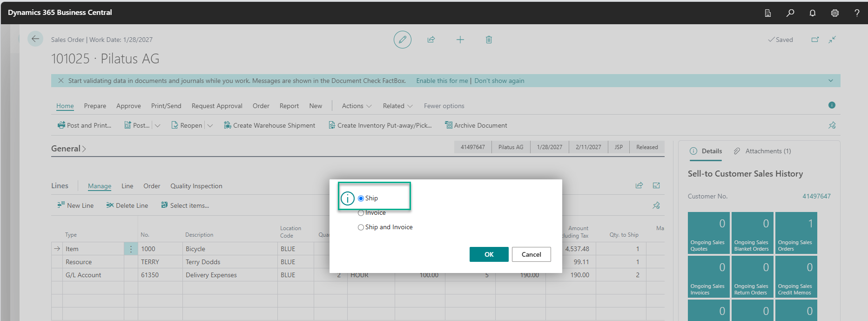Open the Request Approval menu

point(217,106)
